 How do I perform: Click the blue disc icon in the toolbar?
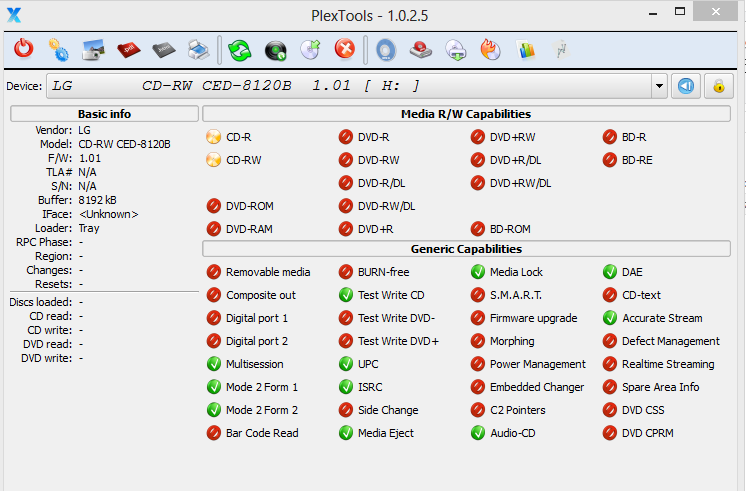tap(386, 49)
